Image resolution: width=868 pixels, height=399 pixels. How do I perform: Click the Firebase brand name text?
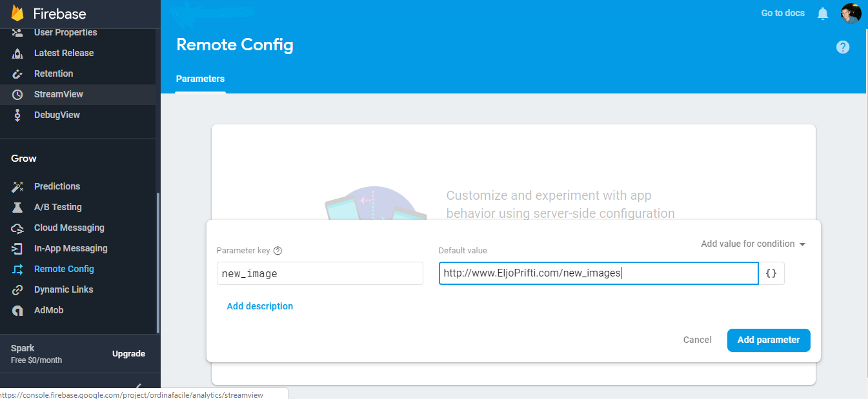point(60,14)
